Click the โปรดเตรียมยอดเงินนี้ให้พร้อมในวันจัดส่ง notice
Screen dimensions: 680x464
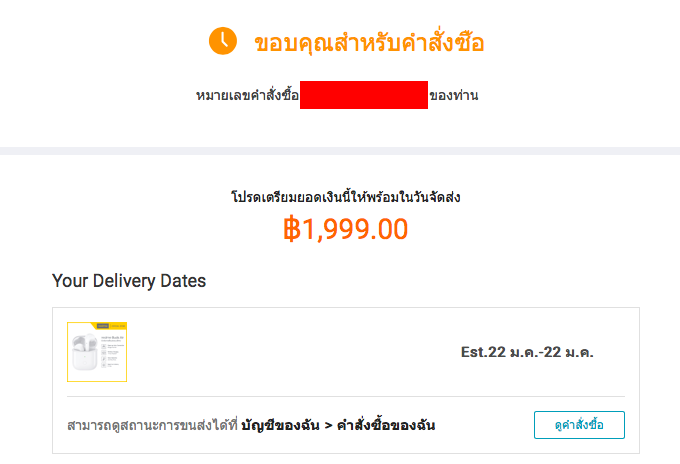coord(346,197)
